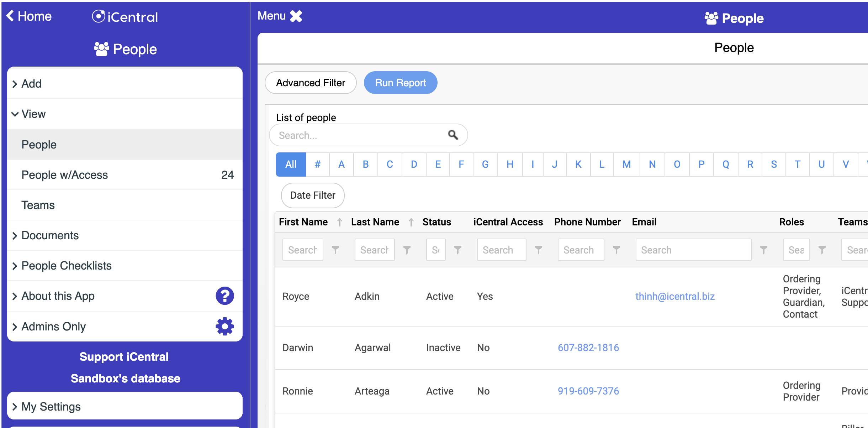The image size is (868, 428).
Task: Click the search magnifier icon
Action: tap(452, 135)
